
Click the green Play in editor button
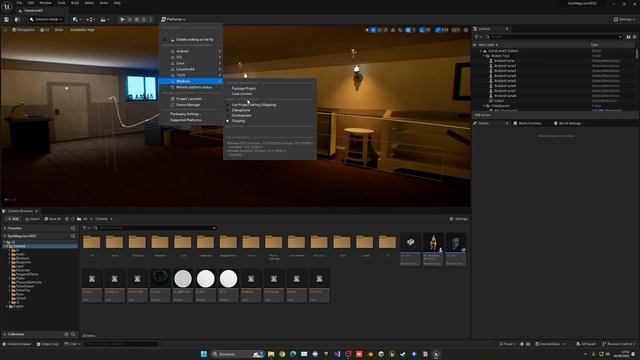(122, 19)
